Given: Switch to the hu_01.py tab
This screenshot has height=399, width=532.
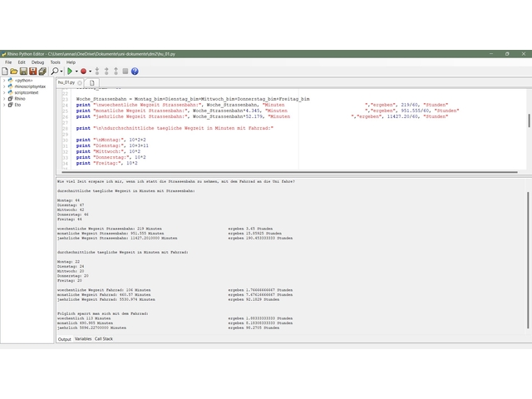Looking at the screenshot, I should [x=66, y=82].
